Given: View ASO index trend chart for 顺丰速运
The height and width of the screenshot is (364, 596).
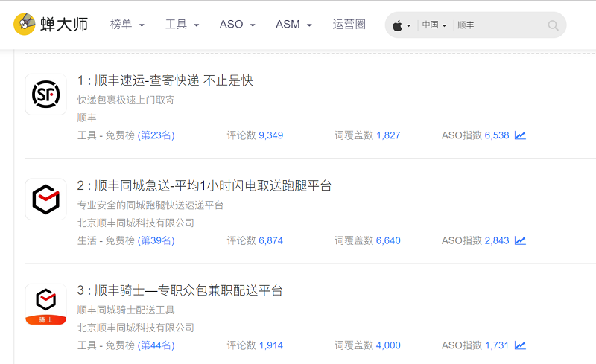Looking at the screenshot, I should click(520, 135).
